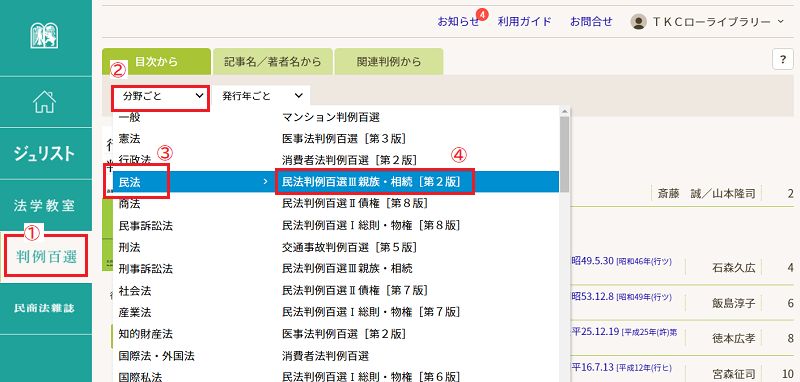The height and width of the screenshot is (382, 800).
Task: Choose 民法判例百選Ⅰ総則・物権［第８版］
Action: click(371, 225)
